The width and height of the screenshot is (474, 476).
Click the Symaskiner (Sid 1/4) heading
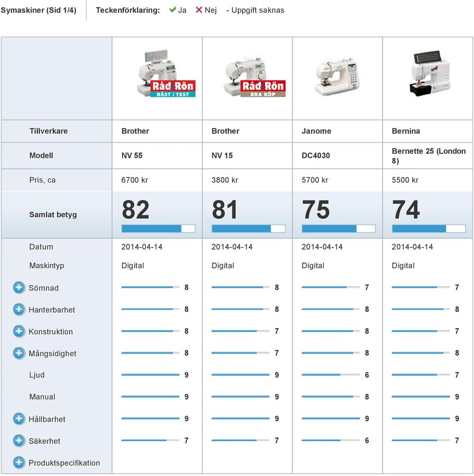point(39,10)
